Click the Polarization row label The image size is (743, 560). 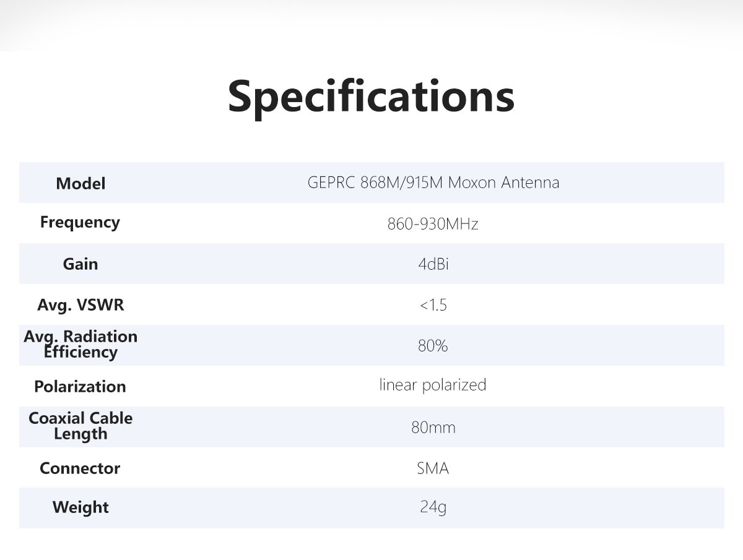80,387
